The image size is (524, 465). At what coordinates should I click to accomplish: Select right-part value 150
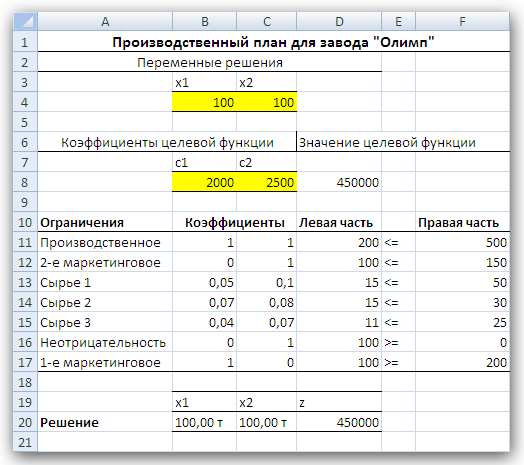[463, 262]
